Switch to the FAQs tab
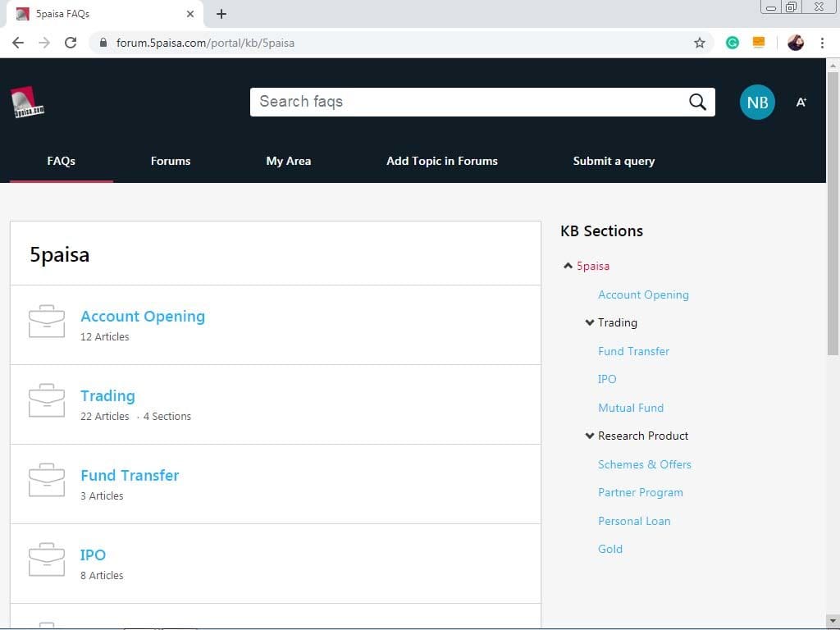 pyautogui.click(x=61, y=161)
